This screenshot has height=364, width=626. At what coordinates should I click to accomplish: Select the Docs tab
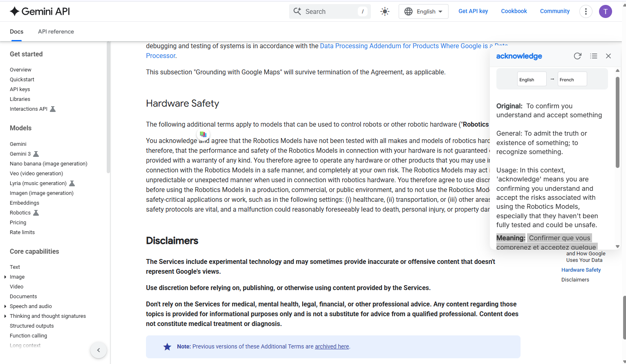pos(16,31)
